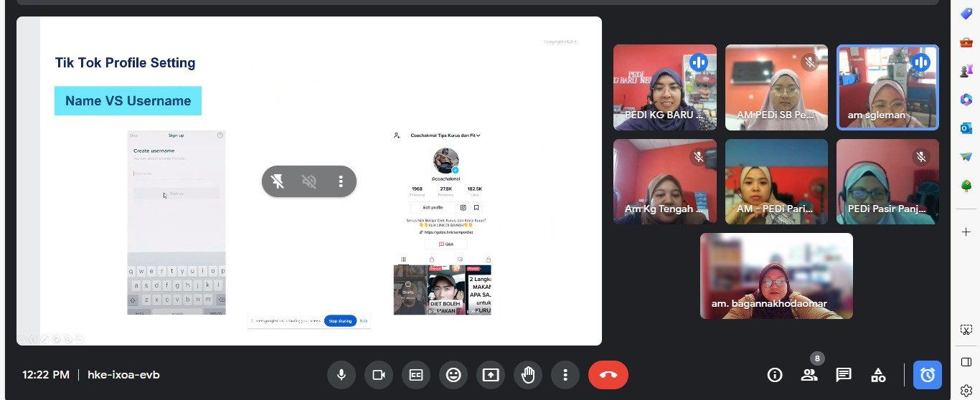
Task: Open sidebar settings with the gear icon
Action: [x=966, y=391]
